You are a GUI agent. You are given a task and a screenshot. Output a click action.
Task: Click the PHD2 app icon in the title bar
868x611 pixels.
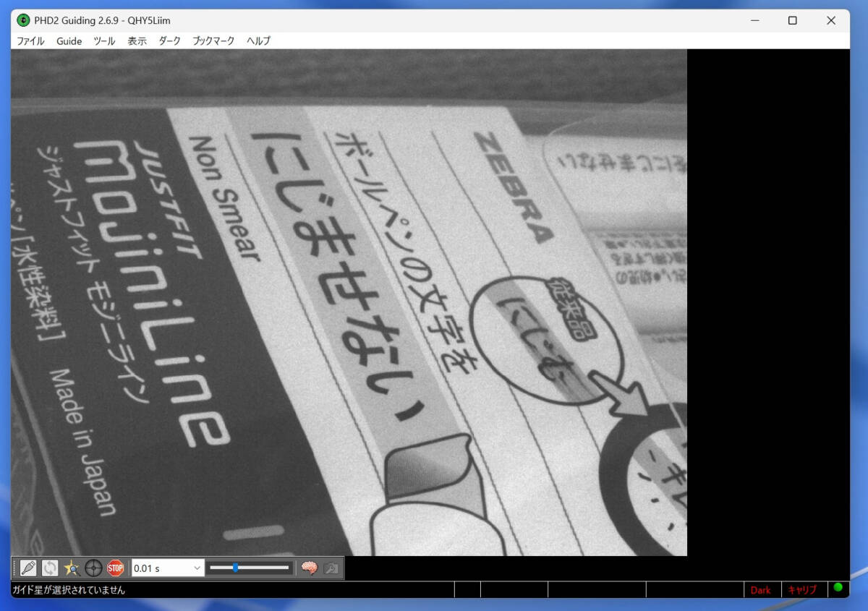coord(23,20)
